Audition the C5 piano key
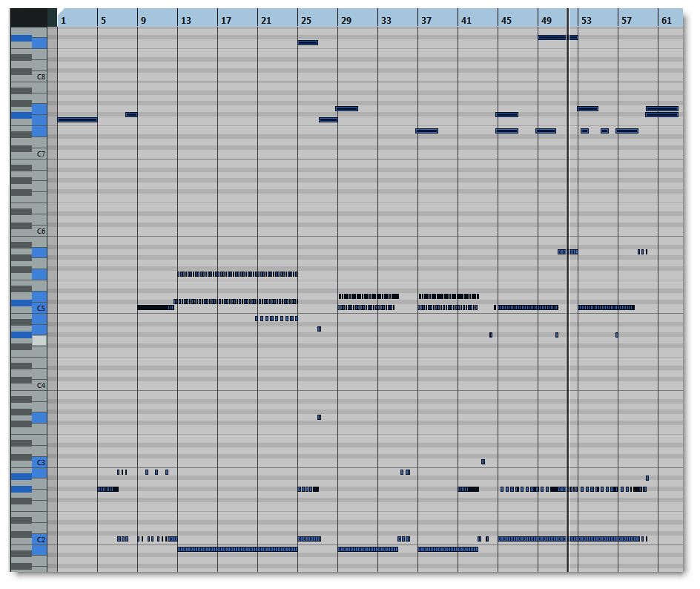 pyautogui.click(x=39, y=308)
